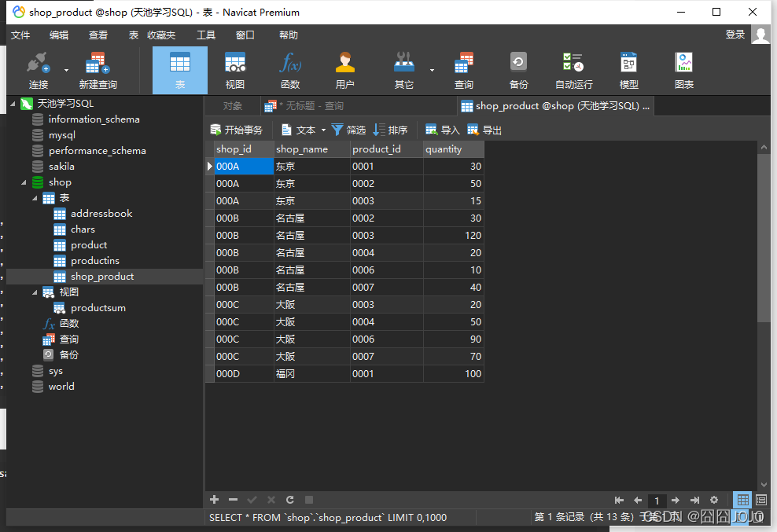Select the addressbook table

[x=101, y=214]
